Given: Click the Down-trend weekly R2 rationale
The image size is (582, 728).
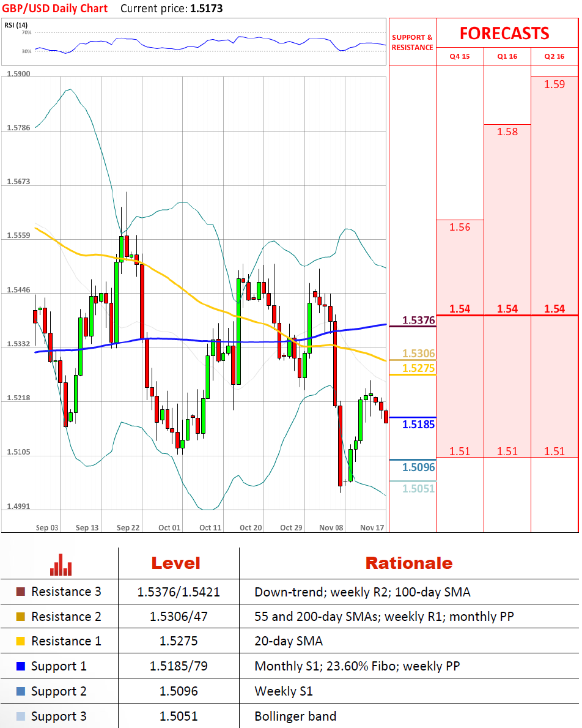Looking at the screenshot, I should click(x=363, y=592).
